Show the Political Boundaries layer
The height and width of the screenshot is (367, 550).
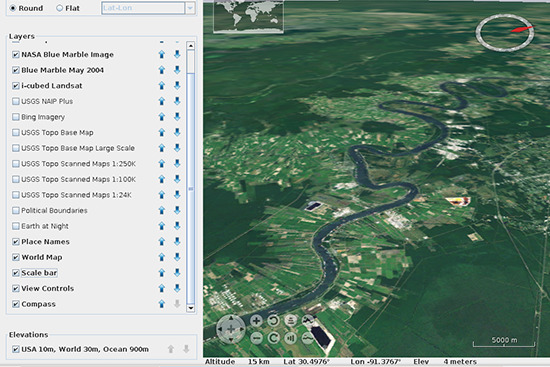tap(15, 211)
